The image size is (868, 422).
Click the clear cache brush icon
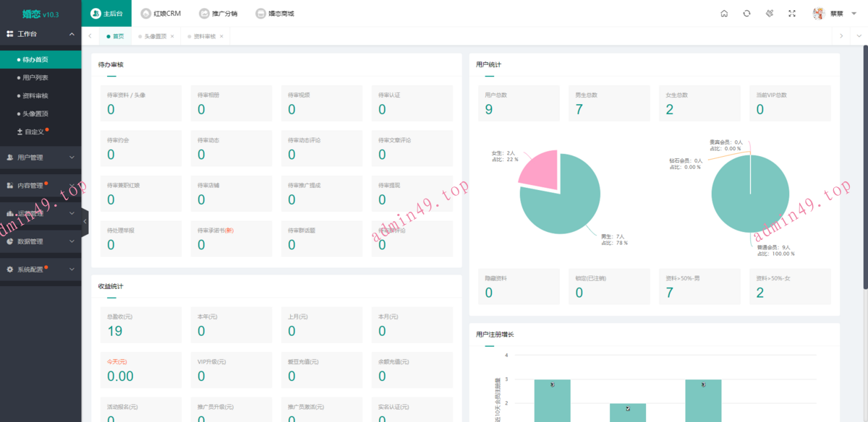pos(770,14)
